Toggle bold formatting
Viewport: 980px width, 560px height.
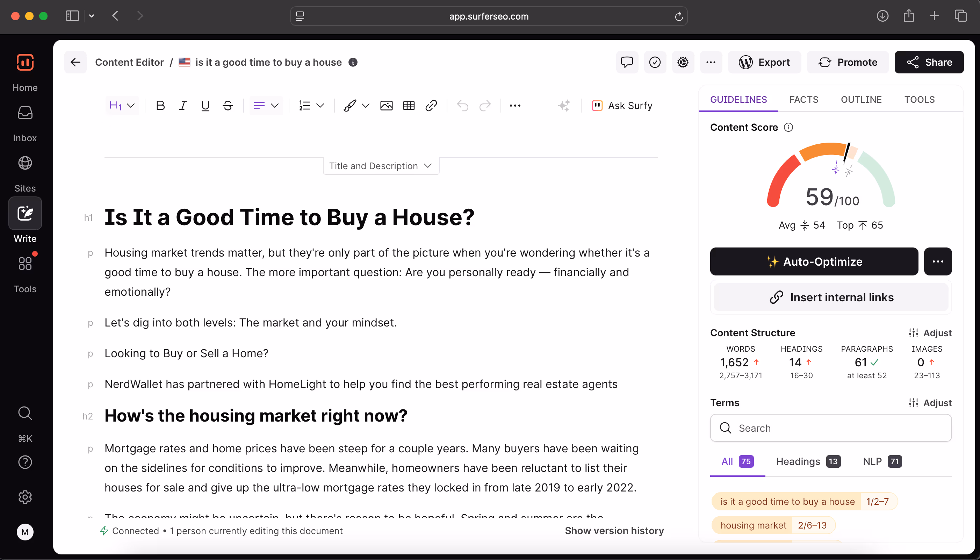160,105
